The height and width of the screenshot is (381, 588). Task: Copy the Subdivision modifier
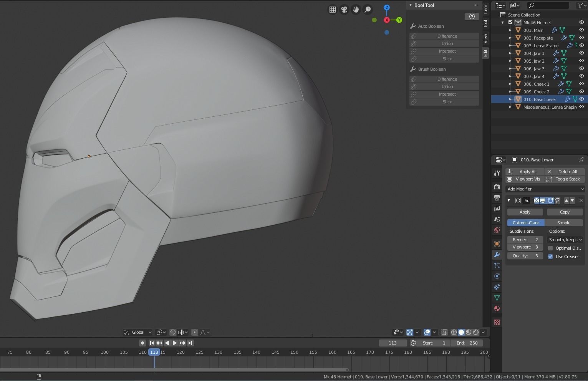[x=565, y=212]
